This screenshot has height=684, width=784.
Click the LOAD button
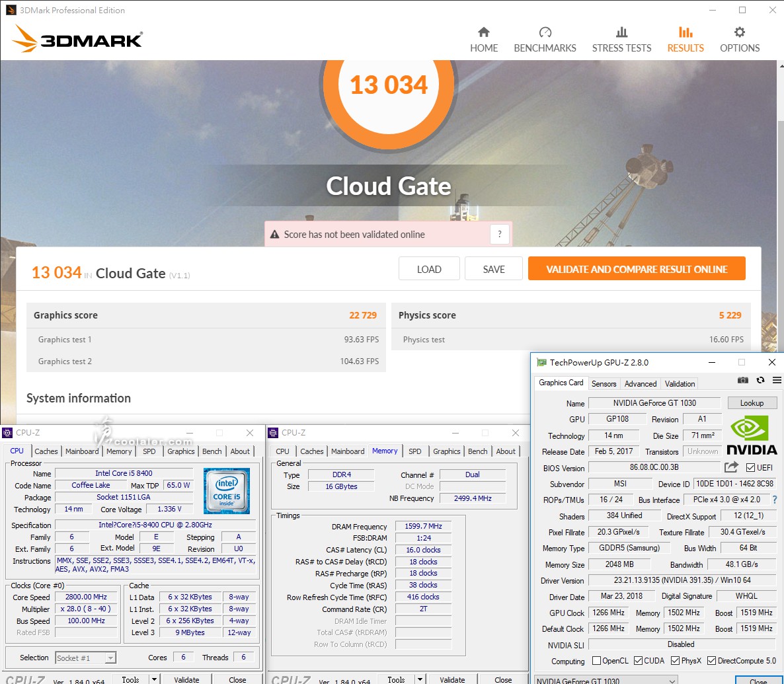tap(429, 269)
